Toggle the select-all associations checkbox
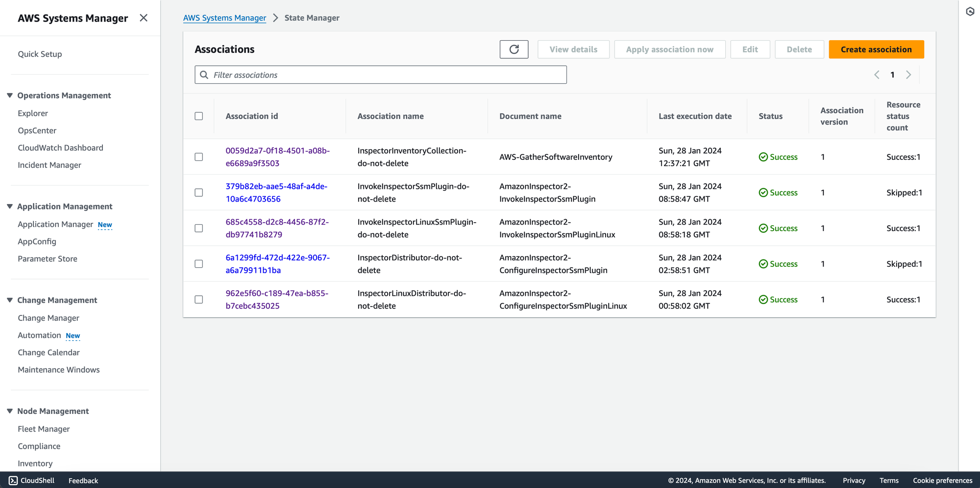 pyautogui.click(x=199, y=116)
